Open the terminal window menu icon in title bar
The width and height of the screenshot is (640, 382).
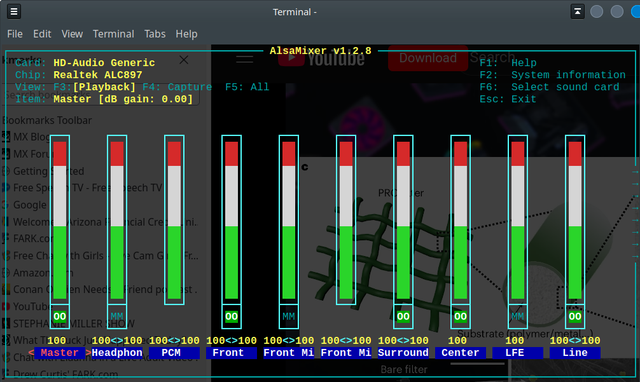[14, 11]
